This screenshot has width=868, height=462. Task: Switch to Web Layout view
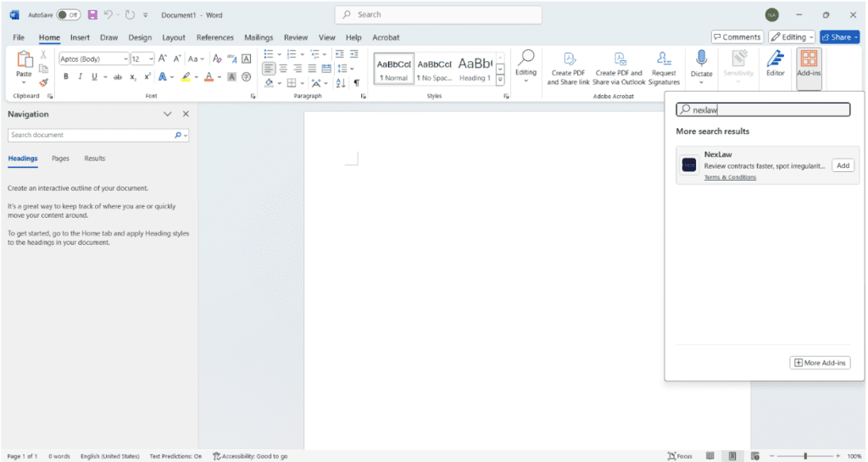click(x=754, y=456)
